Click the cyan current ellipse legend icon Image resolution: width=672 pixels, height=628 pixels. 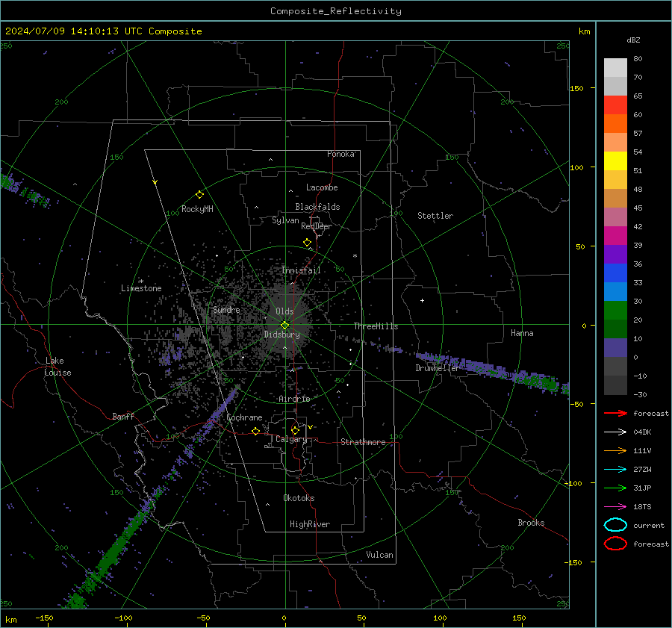[x=615, y=525]
